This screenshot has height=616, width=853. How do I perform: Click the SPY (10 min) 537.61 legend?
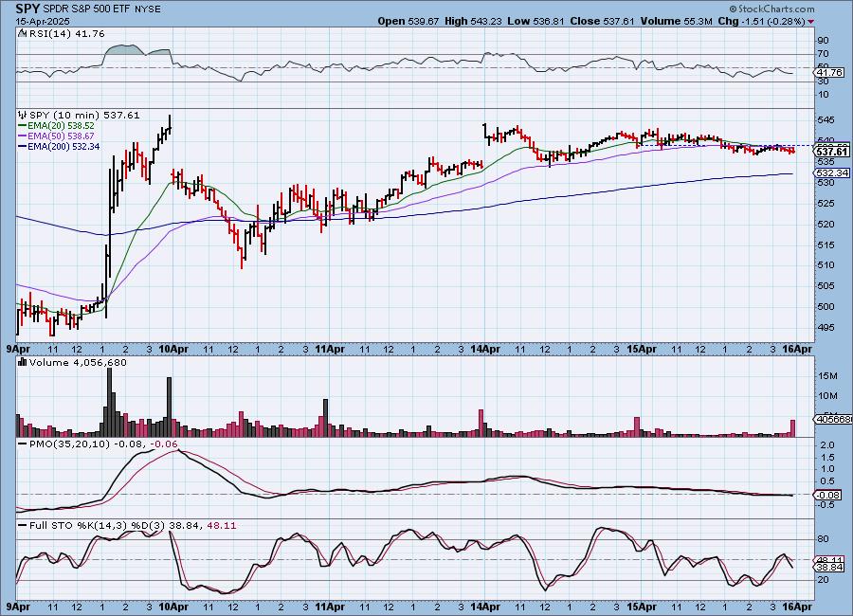coord(84,115)
